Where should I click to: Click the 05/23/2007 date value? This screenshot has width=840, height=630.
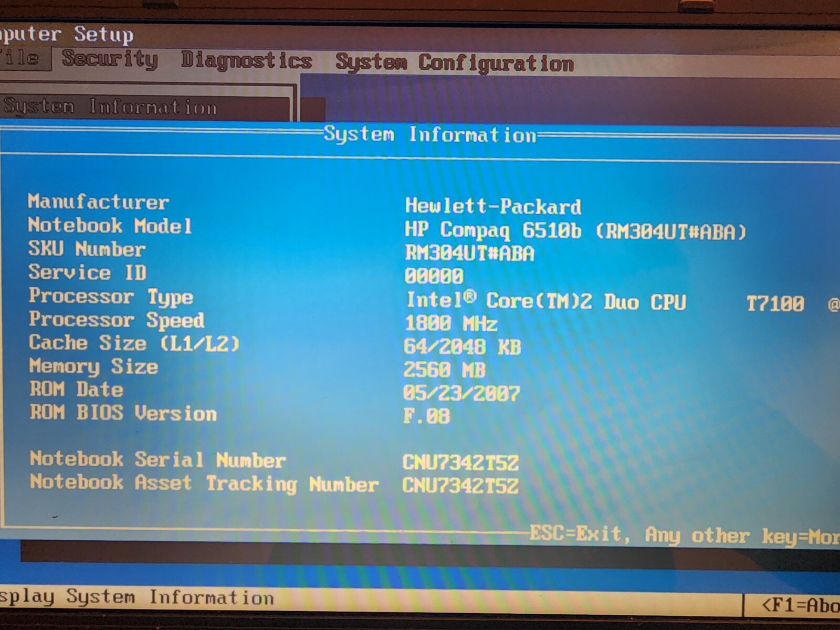pos(461,393)
